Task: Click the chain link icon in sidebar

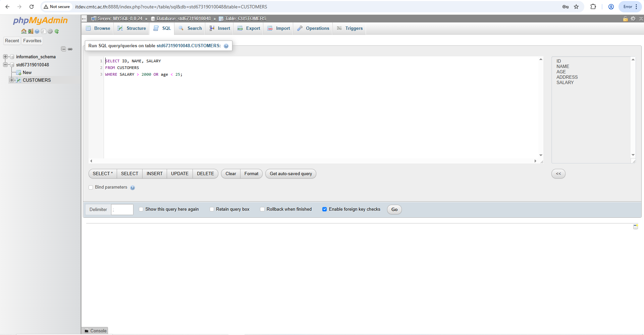Action: click(70, 49)
